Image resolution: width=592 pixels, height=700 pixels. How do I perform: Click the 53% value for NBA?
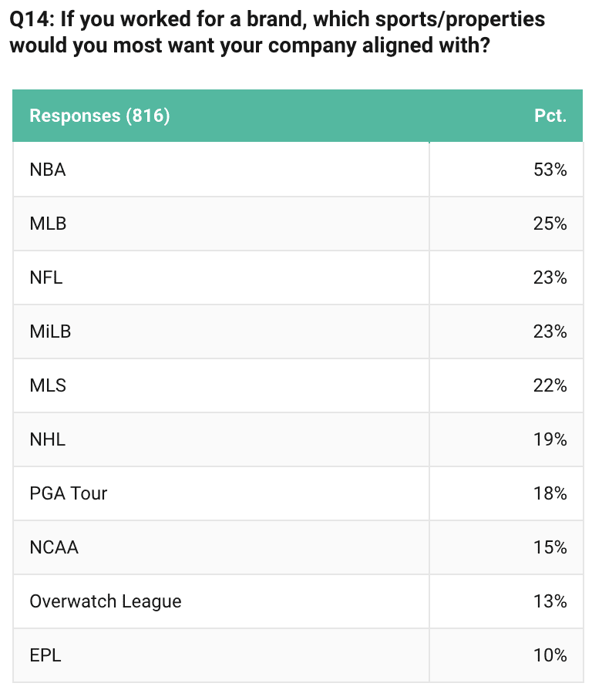(550, 170)
